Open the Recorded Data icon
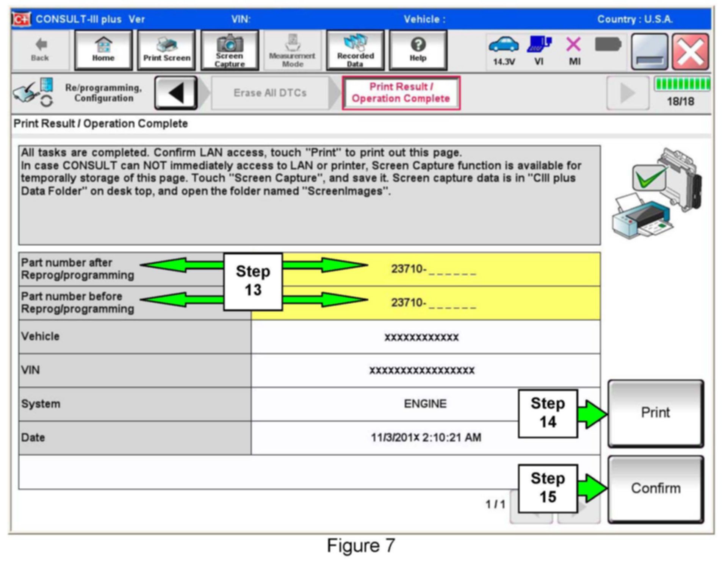The height and width of the screenshot is (563, 728). click(x=355, y=50)
